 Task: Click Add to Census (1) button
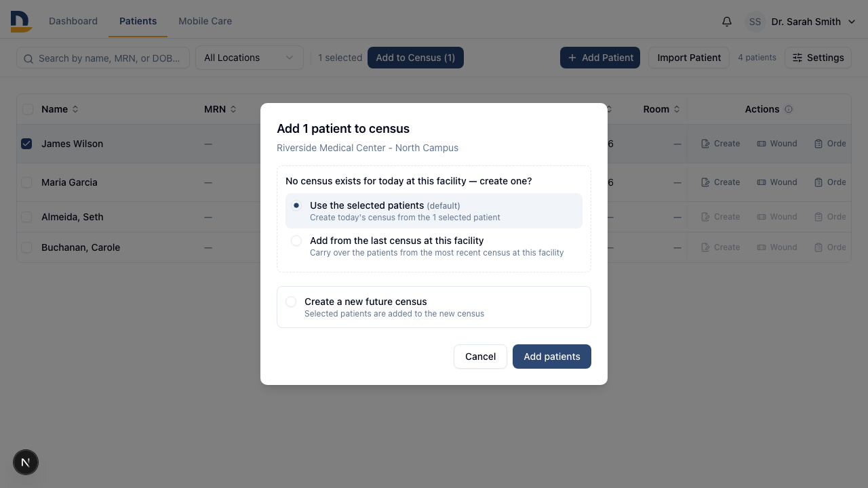416,58
